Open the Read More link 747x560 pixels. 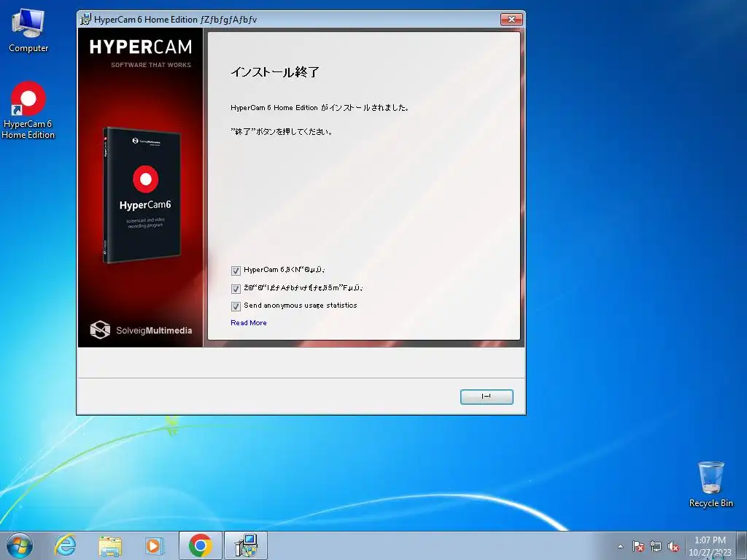[249, 323]
